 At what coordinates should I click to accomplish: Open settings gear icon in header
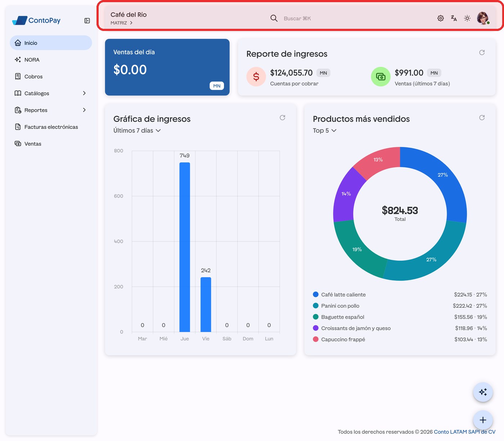point(441,18)
